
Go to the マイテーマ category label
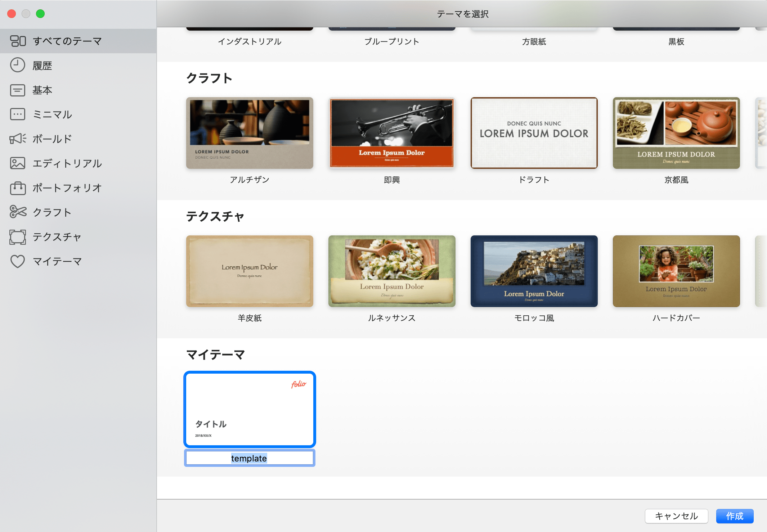(x=57, y=261)
